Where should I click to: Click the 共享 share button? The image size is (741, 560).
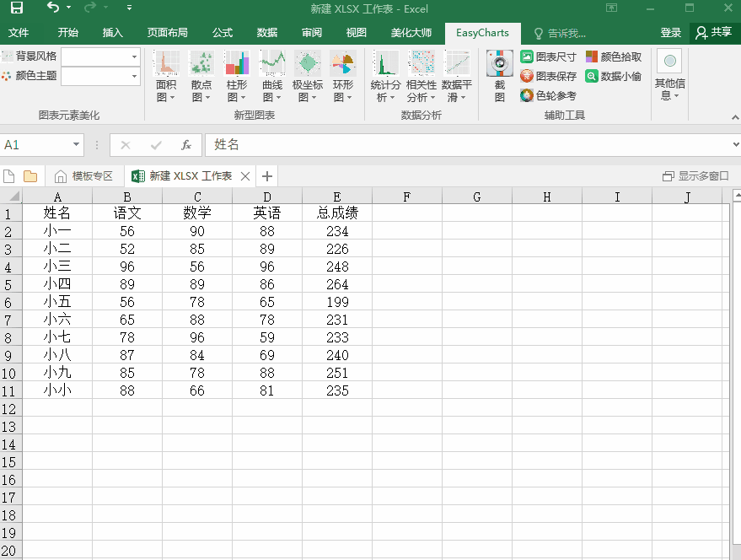(713, 33)
